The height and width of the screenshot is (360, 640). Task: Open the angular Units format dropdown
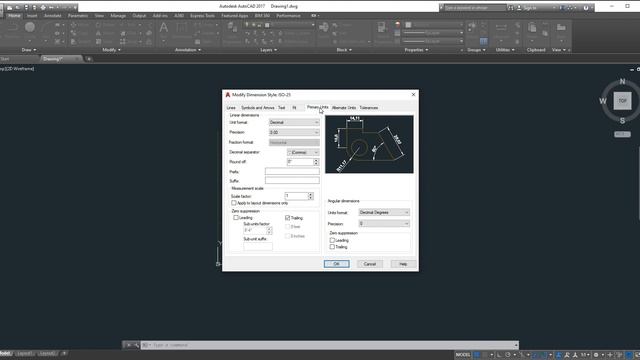(x=384, y=212)
